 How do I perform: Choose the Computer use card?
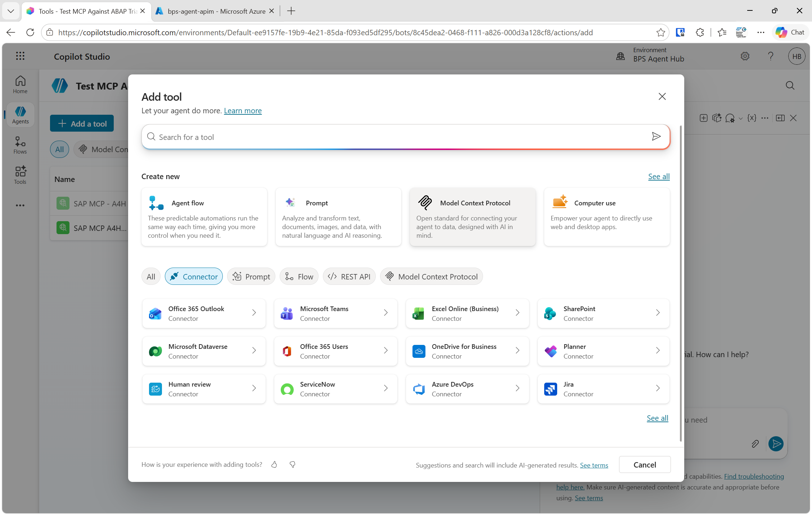(x=607, y=217)
